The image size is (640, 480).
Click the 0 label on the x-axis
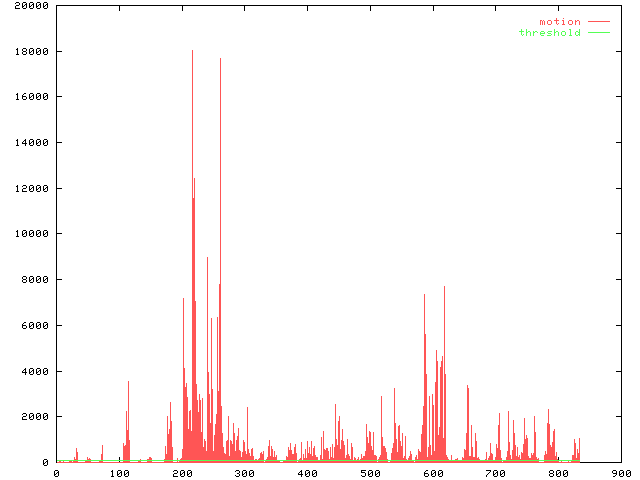(56, 473)
